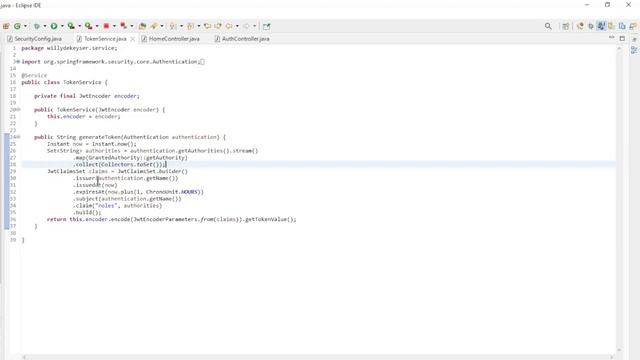Click the Open Task pencil icon

click(x=154, y=26)
